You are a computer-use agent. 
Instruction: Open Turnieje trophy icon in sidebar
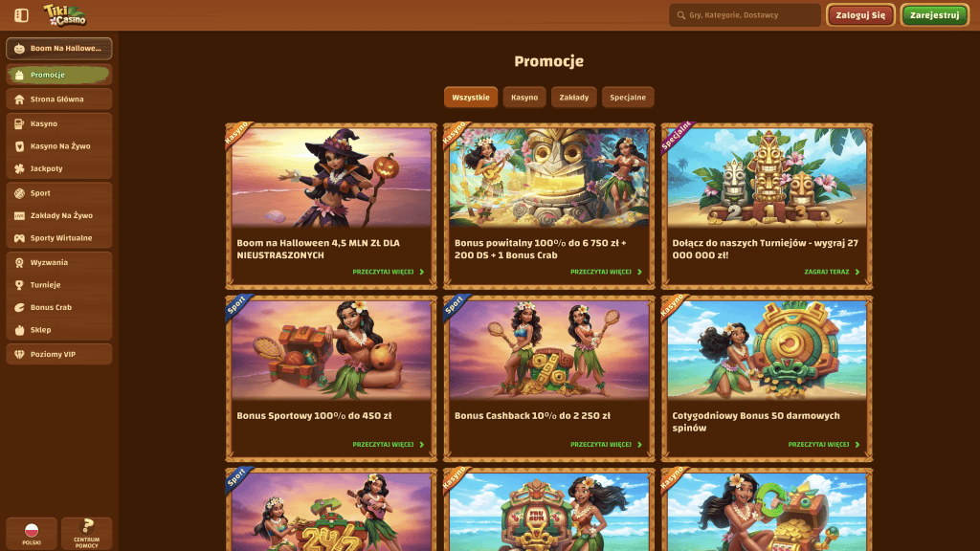19,285
